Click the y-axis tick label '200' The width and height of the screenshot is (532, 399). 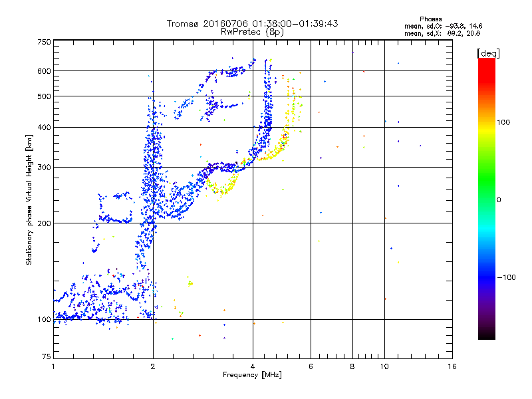(45, 223)
